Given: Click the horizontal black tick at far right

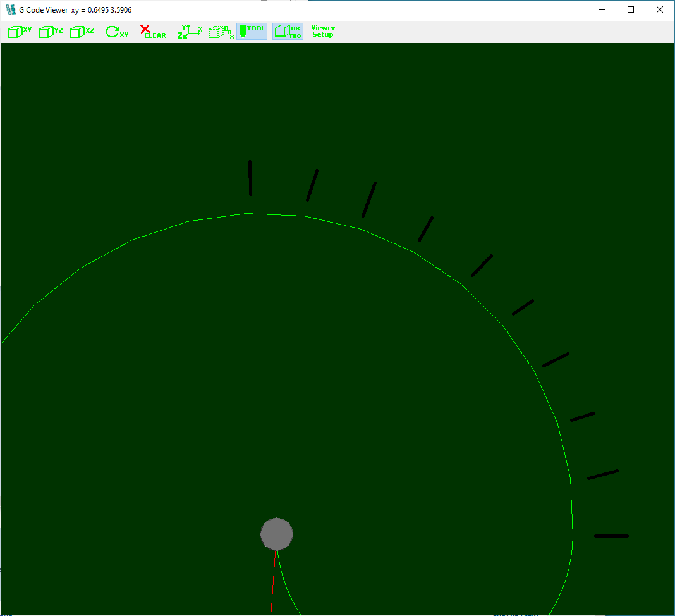Looking at the screenshot, I should point(611,536).
